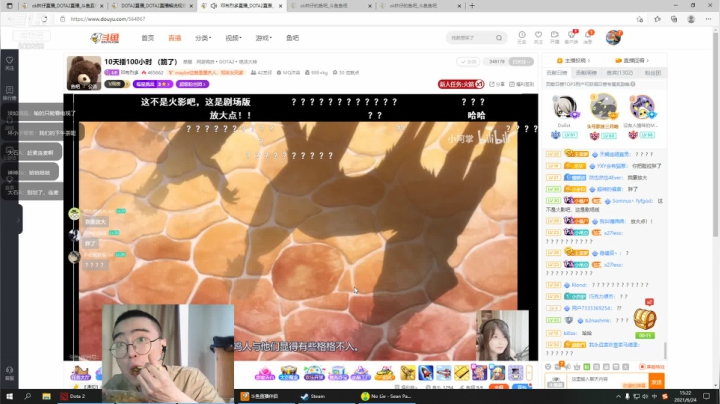720x404 pixels.
Task: Expand the 视频 dropdown menu
Action: [233, 38]
